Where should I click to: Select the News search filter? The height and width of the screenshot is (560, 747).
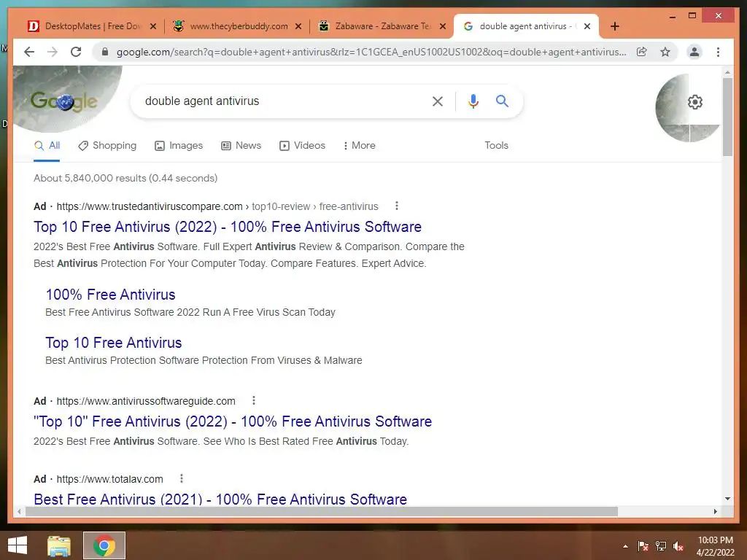tap(241, 146)
